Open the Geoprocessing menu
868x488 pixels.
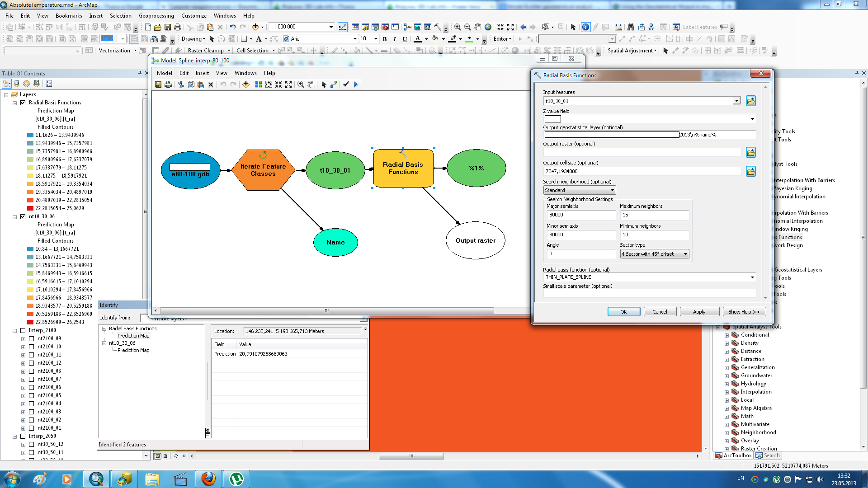click(x=156, y=15)
